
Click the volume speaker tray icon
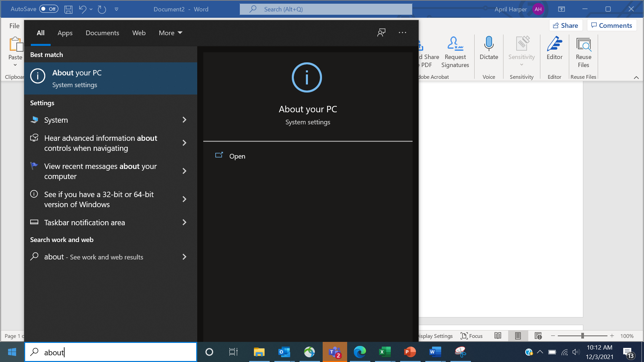tap(576, 352)
